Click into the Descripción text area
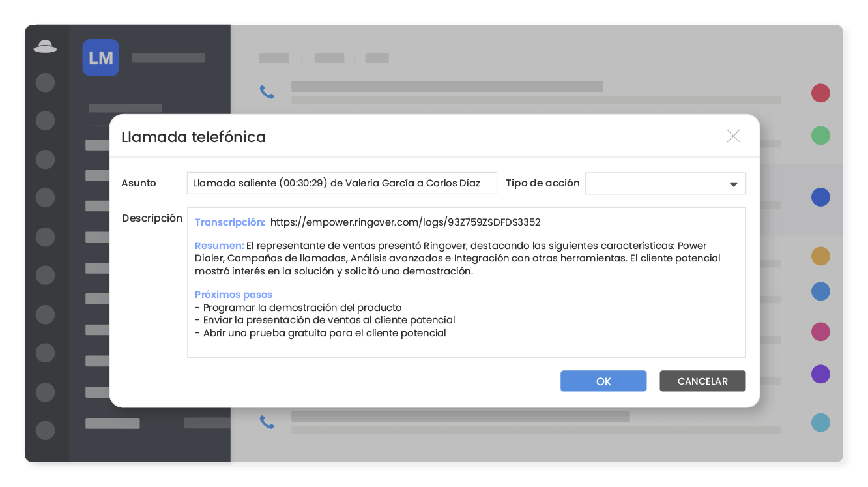The height and width of the screenshot is (487, 868). (466, 346)
